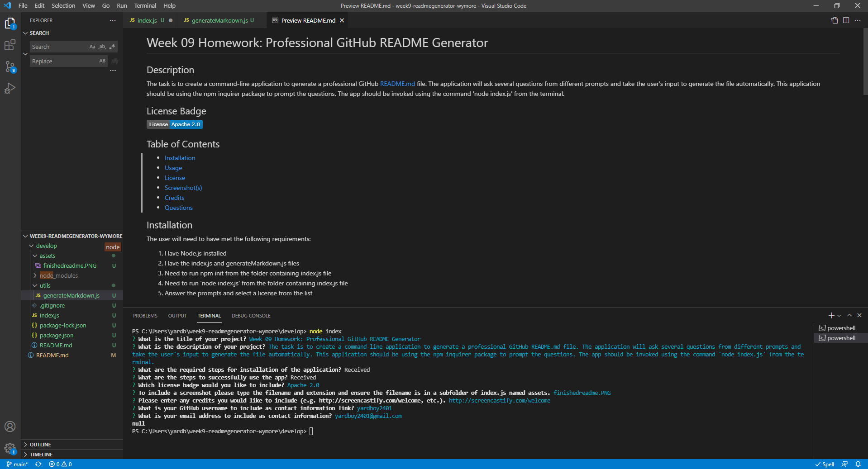This screenshot has width=868, height=469.
Task: Switch to the generateMarkdown.js editor tab
Action: [219, 20]
